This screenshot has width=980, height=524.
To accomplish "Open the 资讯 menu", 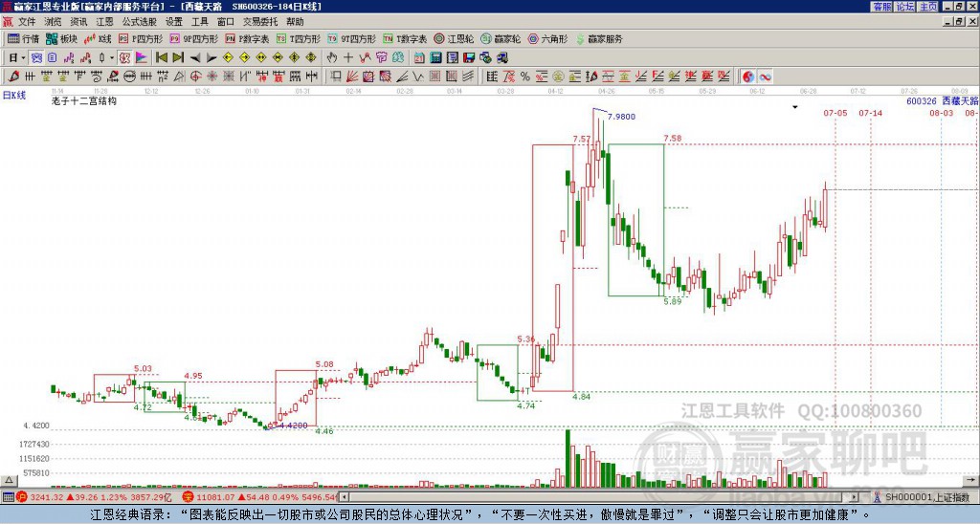I will coord(78,22).
